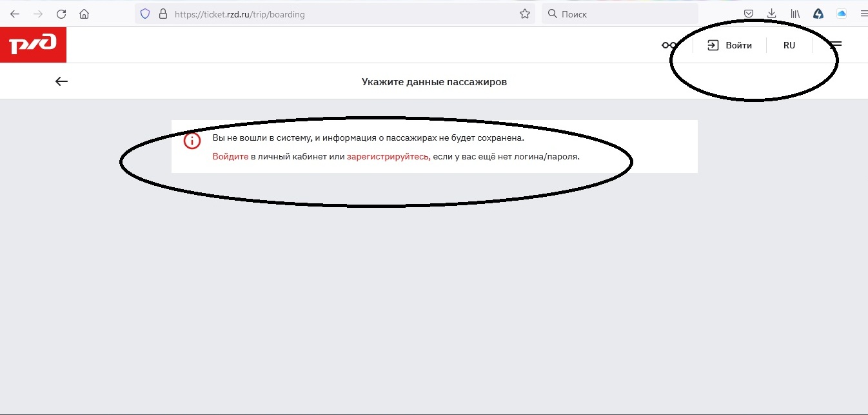Bookmark this page with the star icon
The height and width of the screenshot is (415, 868).
525,14
